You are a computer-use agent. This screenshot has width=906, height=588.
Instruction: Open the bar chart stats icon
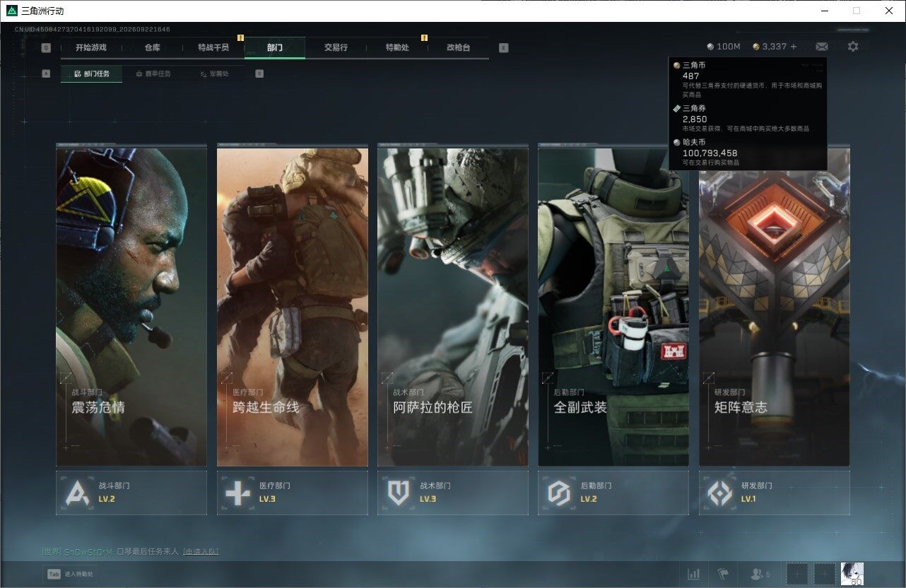click(694, 575)
